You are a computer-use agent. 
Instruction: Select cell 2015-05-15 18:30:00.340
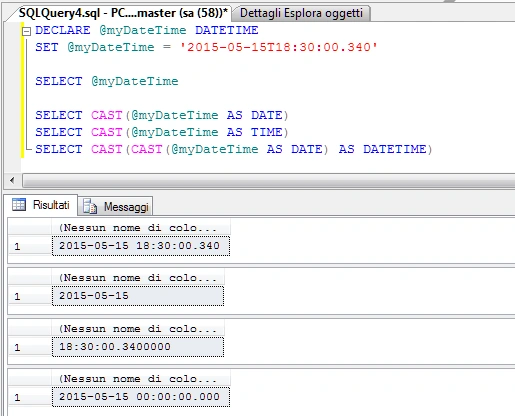[x=141, y=246]
